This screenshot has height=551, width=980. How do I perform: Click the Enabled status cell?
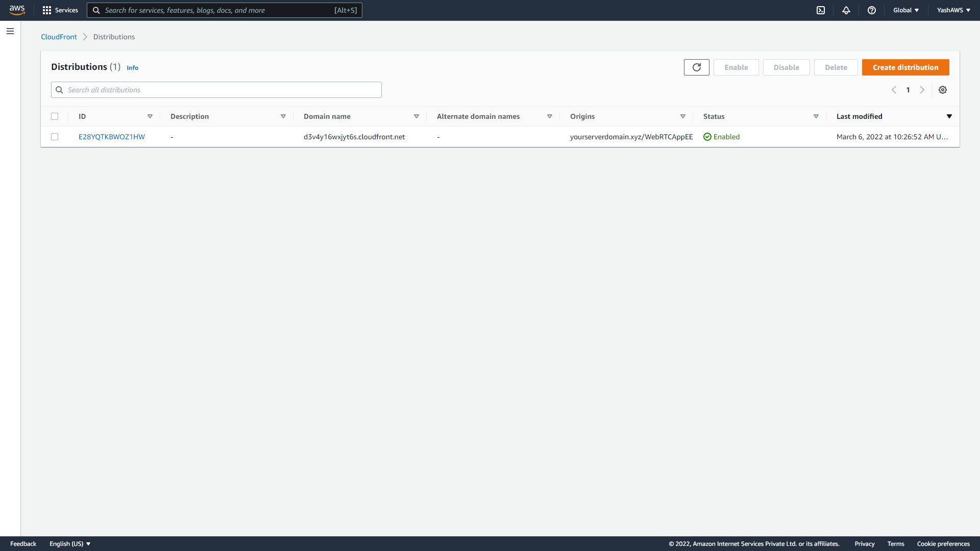721,137
